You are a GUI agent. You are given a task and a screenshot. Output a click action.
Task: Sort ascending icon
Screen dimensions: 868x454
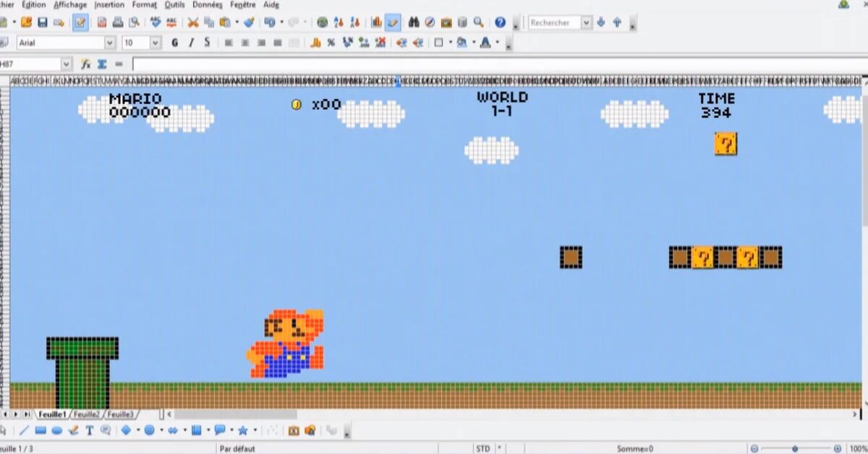339,22
